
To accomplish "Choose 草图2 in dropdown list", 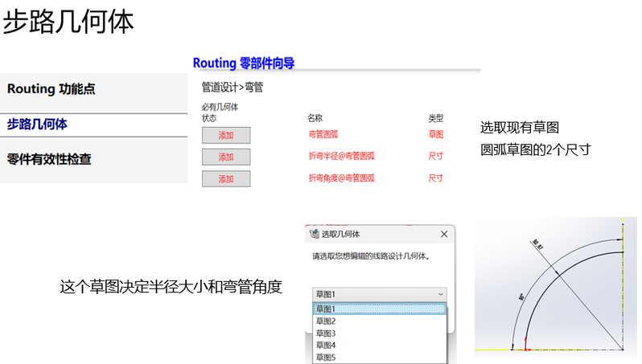I will click(x=379, y=321).
